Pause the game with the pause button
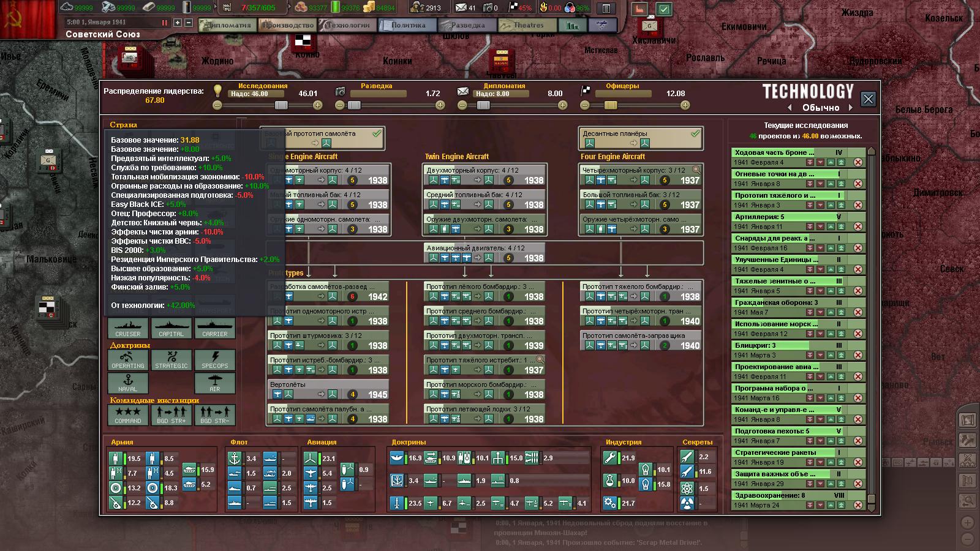 point(164,23)
